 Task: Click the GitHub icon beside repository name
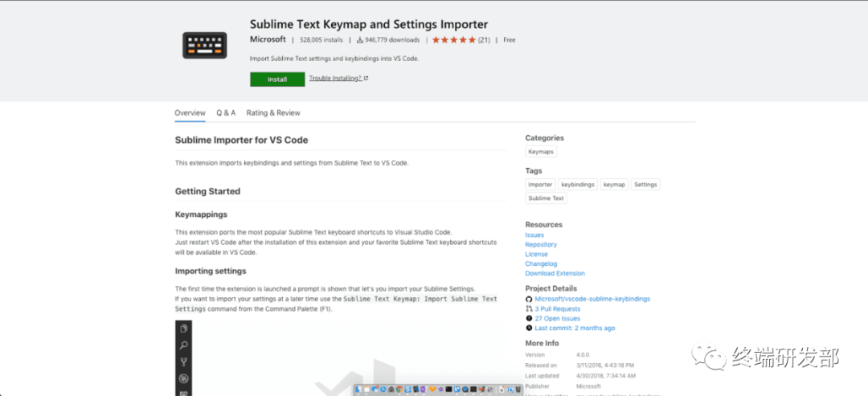[529, 299]
